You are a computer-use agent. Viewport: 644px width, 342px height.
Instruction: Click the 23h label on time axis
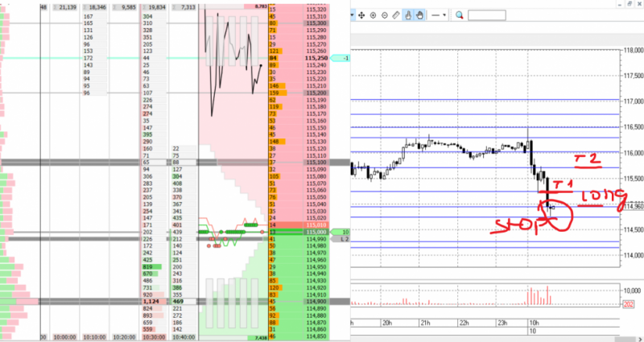point(504,323)
